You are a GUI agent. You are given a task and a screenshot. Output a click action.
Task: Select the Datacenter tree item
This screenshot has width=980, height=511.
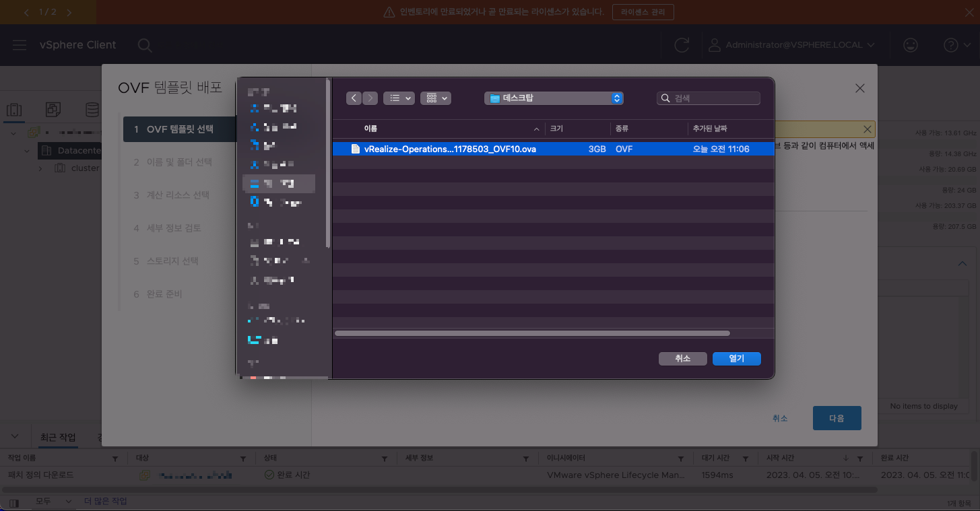click(78, 150)
